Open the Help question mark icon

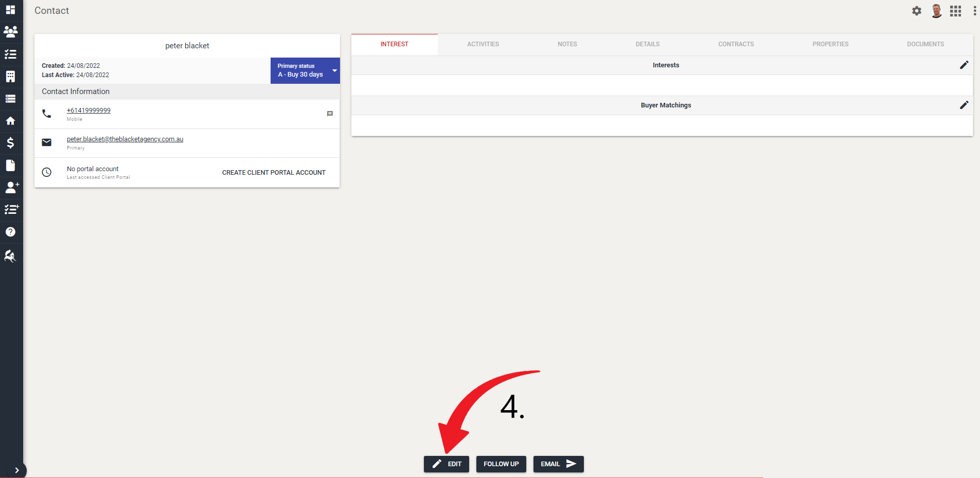pos(10,232)
